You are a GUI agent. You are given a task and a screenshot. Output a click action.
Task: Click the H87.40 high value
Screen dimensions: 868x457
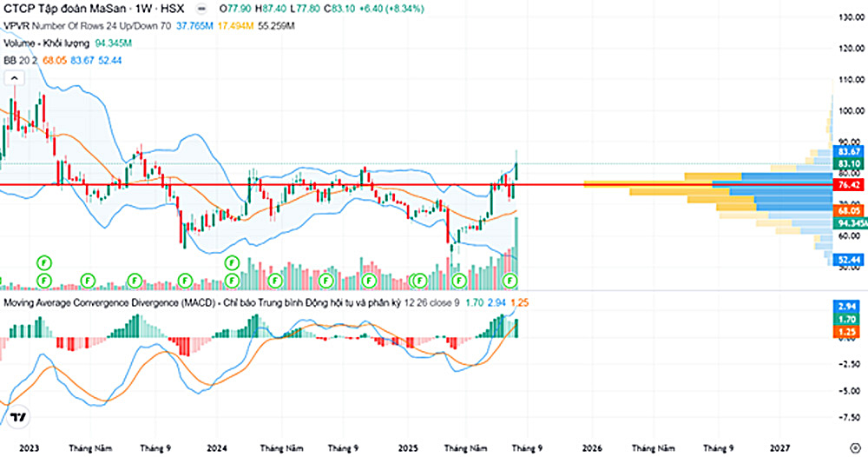tap(271, 9)
